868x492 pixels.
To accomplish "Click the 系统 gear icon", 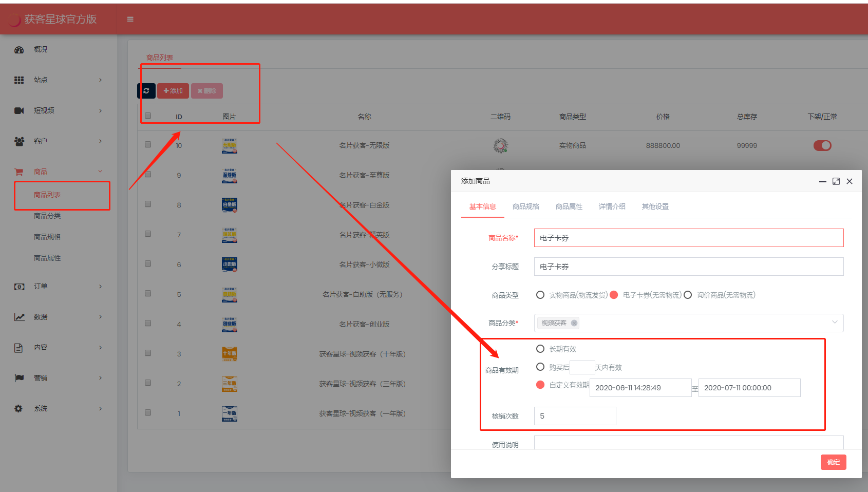I will [x=19, y=409].
